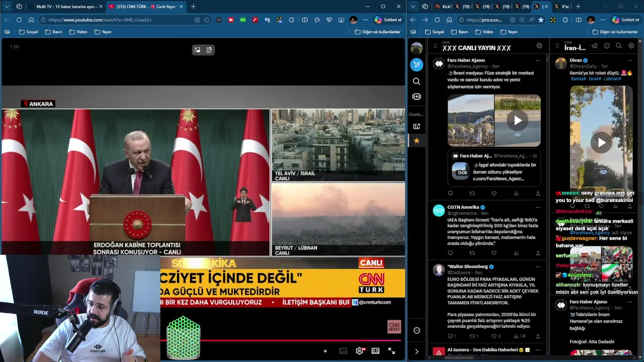Screen dimensions: 644x362
Task: Open settings gear for İran column
Action: tap(631, 46)
